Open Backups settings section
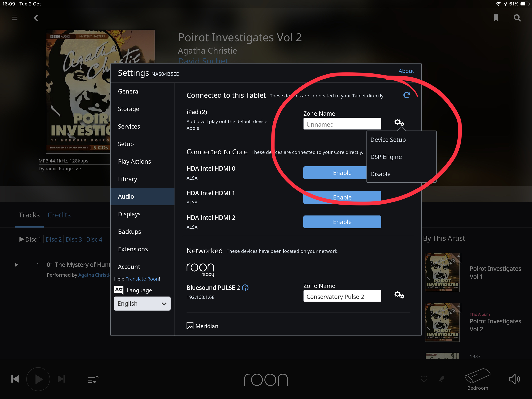 (142, 232)
